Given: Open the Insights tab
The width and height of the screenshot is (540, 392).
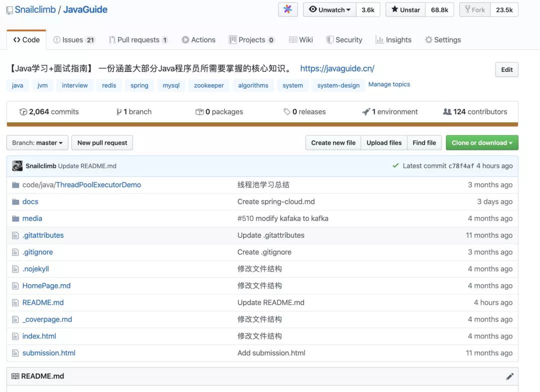Looking at the screenshot, I should pos(393,40).
